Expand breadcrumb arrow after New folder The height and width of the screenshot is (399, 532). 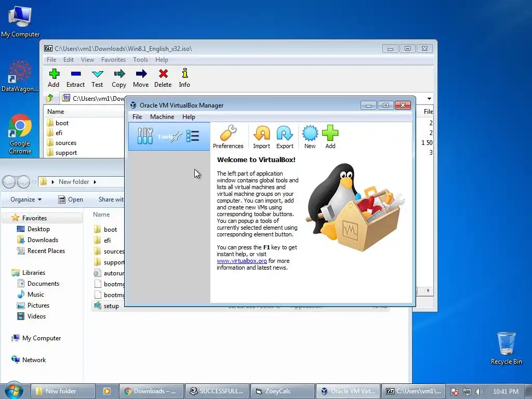click(95, 182)
